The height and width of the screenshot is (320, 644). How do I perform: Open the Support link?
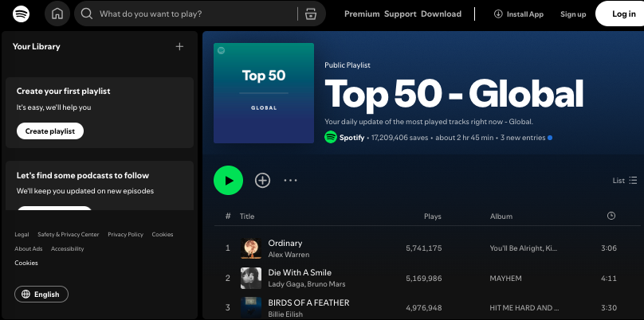(400, 14)
